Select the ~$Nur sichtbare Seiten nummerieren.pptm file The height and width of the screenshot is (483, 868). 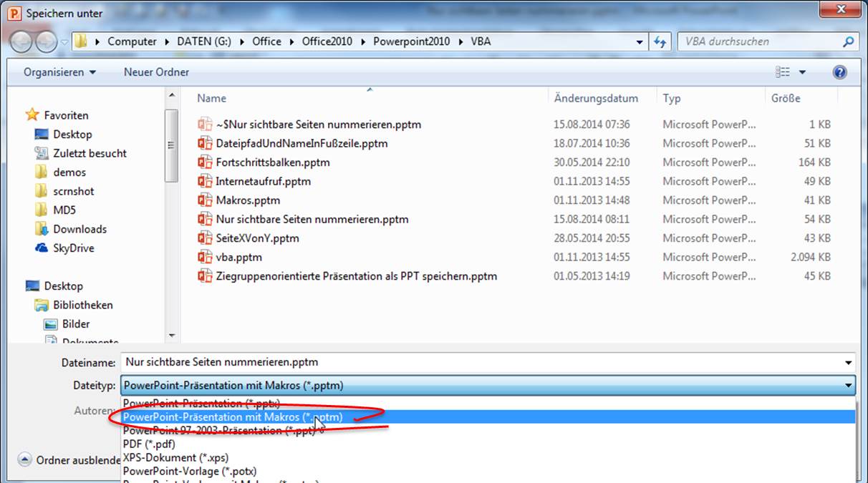[x=319, y=125]
